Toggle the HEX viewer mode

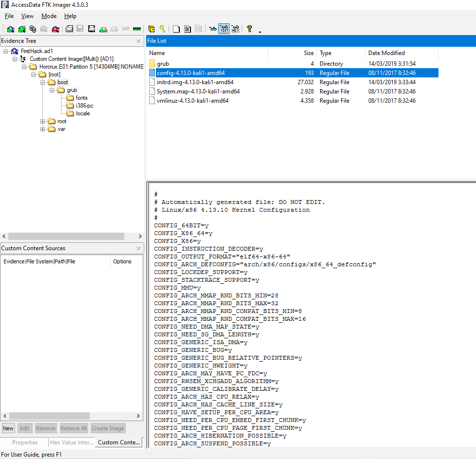point(235,29)
